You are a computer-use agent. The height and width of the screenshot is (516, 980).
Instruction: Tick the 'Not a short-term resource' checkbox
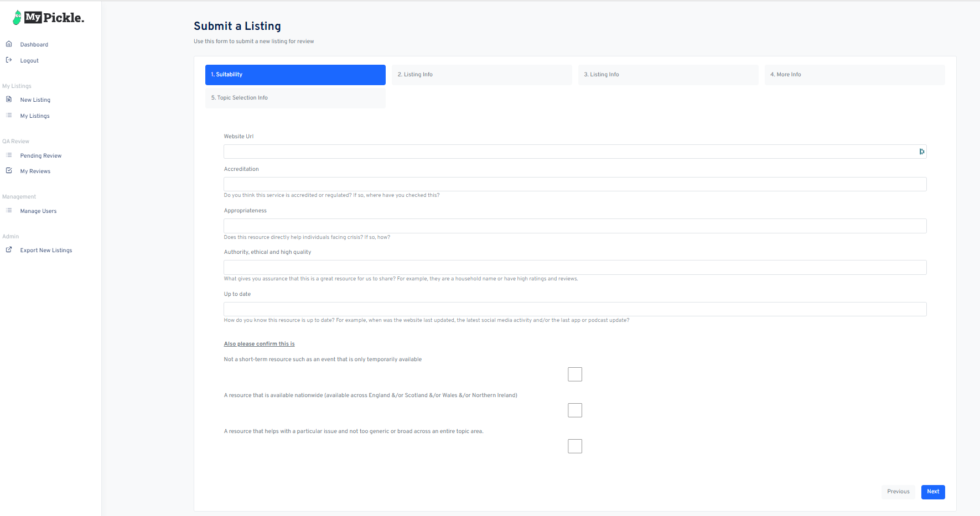point(575,374)
